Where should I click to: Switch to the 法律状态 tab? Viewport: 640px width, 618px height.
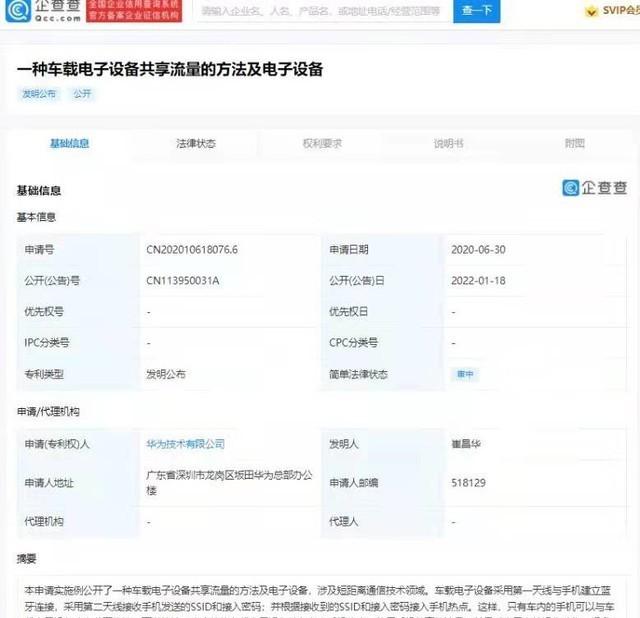pos(196,143)
